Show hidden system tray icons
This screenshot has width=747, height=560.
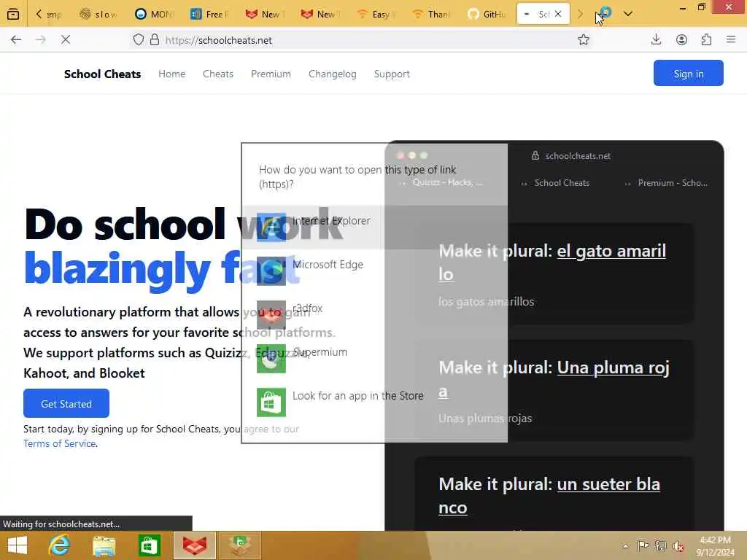(x=625, y=545)
